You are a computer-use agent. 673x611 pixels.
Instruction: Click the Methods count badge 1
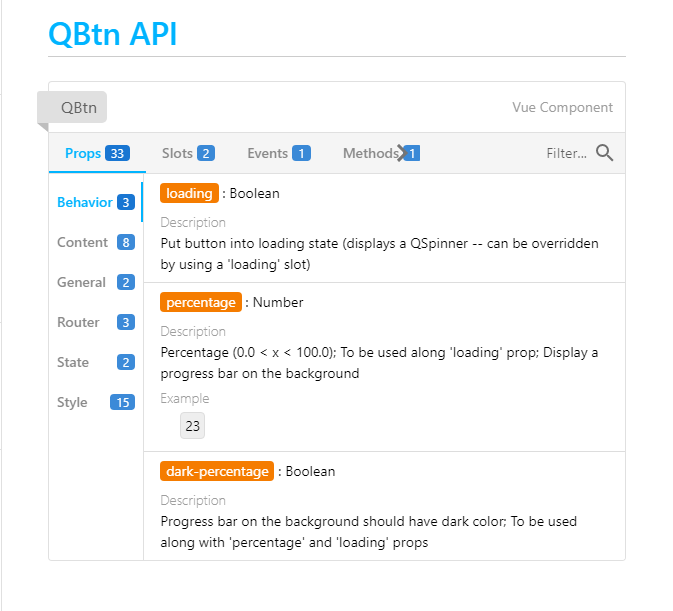point(412,153)
